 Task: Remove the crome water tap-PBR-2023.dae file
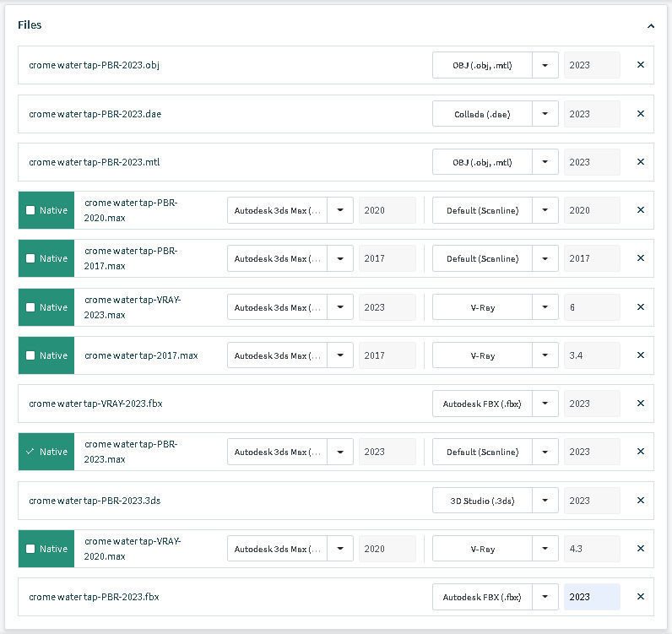640,114
